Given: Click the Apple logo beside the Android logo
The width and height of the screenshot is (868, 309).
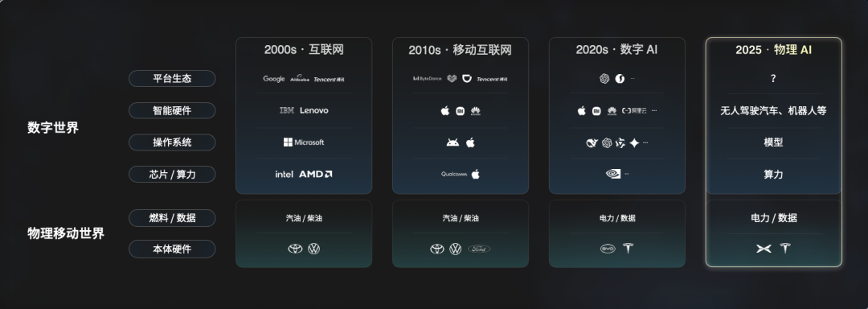Looking at the screenshot, I should click(x=470, y=143).
